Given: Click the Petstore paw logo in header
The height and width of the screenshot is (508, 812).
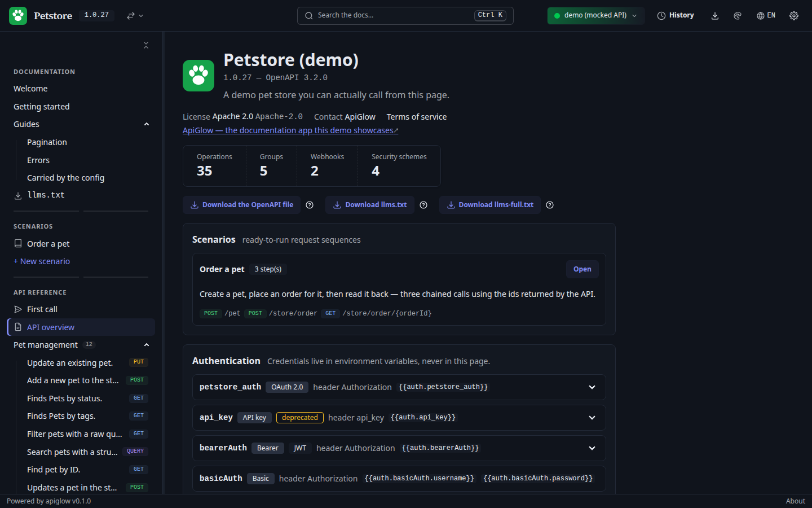Looking at the screenshot, I should 18,16.
